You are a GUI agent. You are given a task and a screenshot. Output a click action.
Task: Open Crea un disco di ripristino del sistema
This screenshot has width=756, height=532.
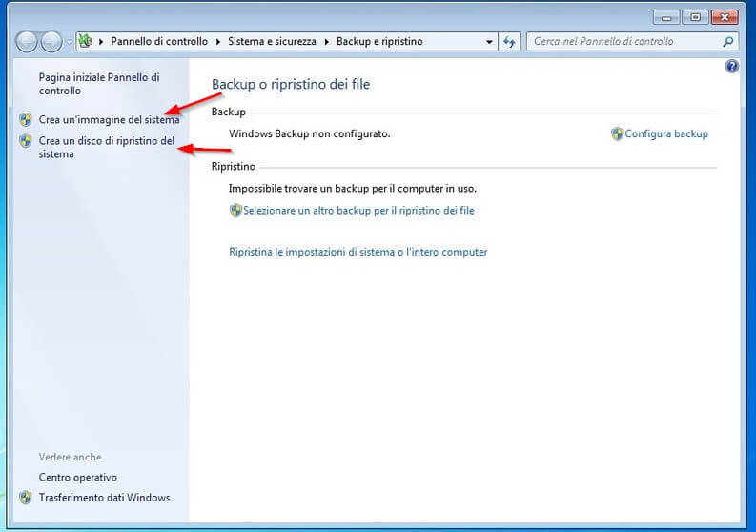pos(107,147)
